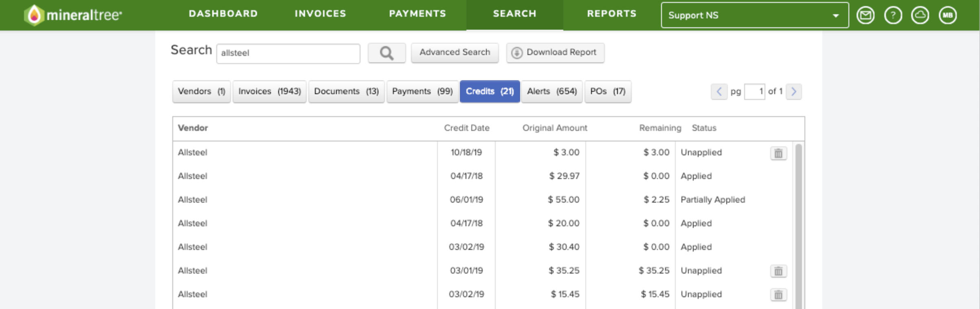The width and height of the screenshot is (980, 309).
Task: Switch to the Documents (13) tab
Action: tap(347, 91)
